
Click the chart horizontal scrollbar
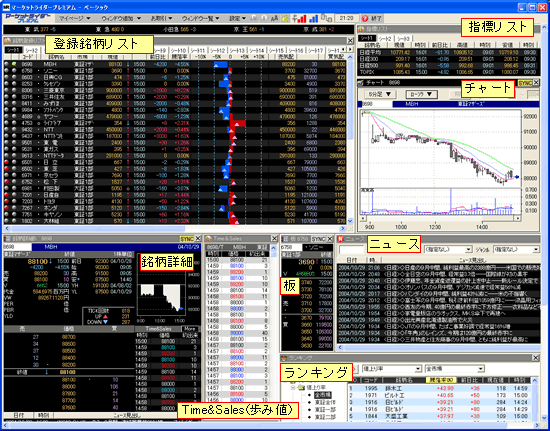coord(440,218)
